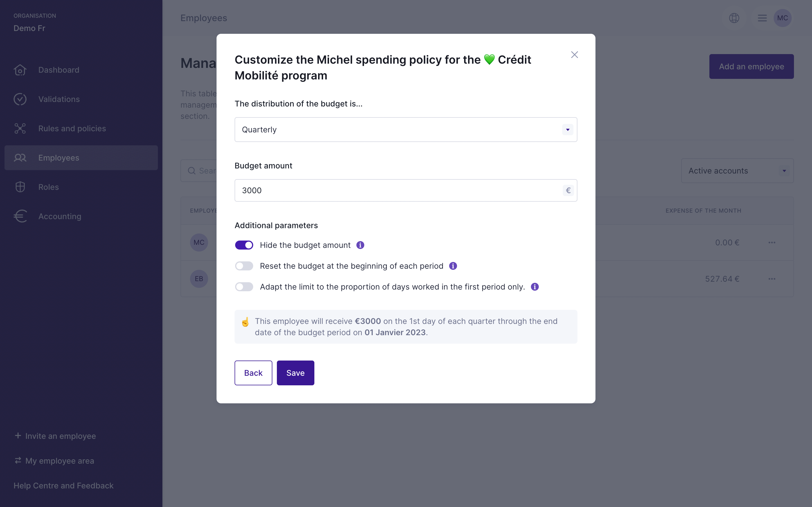This screenshot has height=507, width=812.
Task: Open the hamburger menu icon in header
Action: tap(762, 18)
